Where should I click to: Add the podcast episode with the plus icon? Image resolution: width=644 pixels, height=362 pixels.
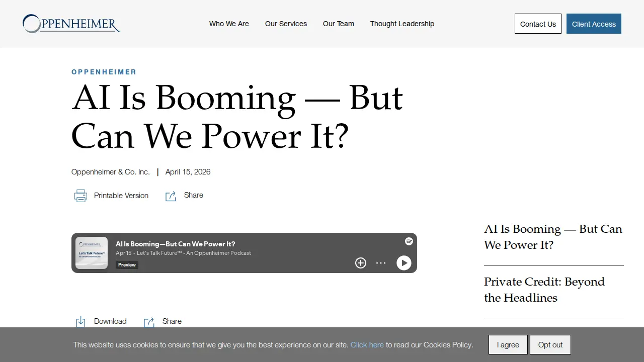click(x=361, y=263)
